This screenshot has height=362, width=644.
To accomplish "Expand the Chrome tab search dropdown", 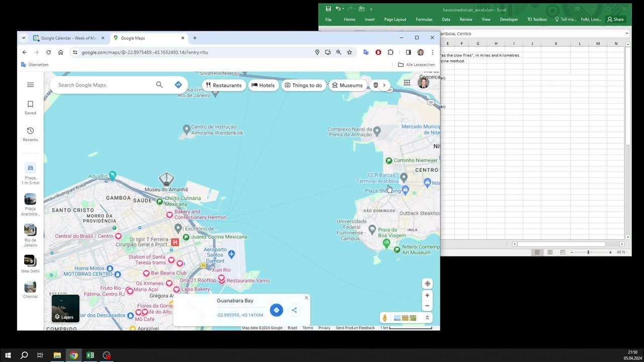I will click(x=23, y=38).
